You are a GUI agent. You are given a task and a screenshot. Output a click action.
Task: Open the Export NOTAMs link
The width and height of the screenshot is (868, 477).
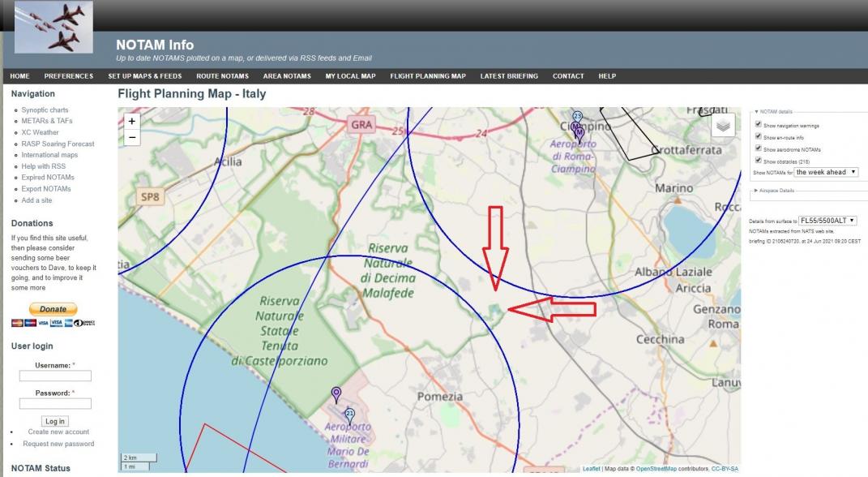[x=46, y=189]
